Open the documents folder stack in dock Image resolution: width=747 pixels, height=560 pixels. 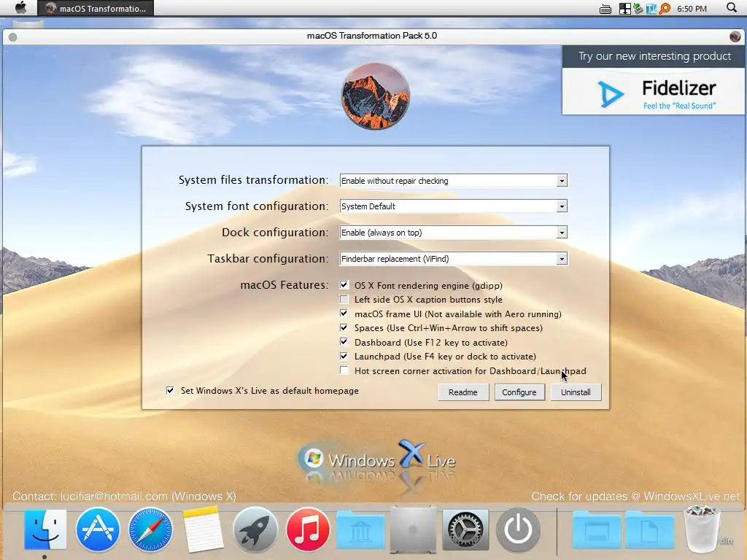[x=649, y=530]
